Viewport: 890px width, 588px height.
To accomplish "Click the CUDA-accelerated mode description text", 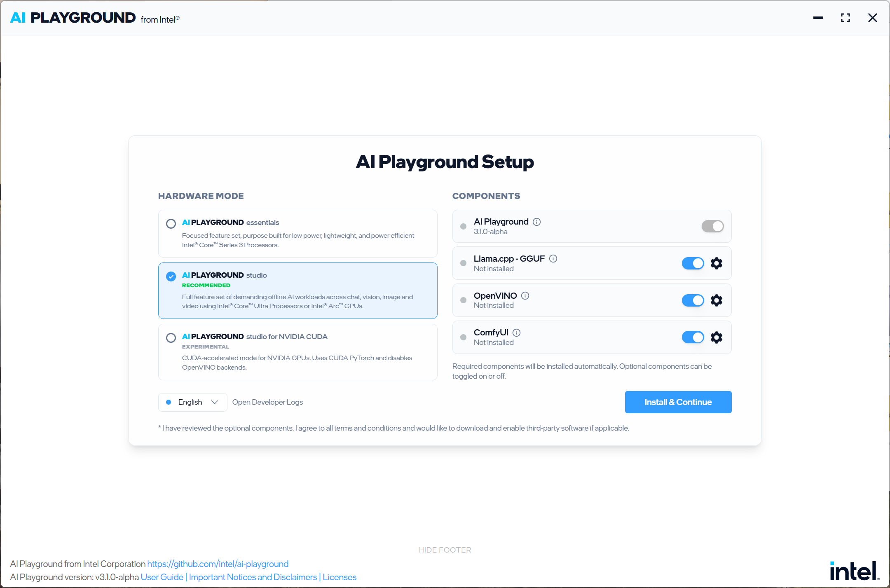I will tap(297, 363).
